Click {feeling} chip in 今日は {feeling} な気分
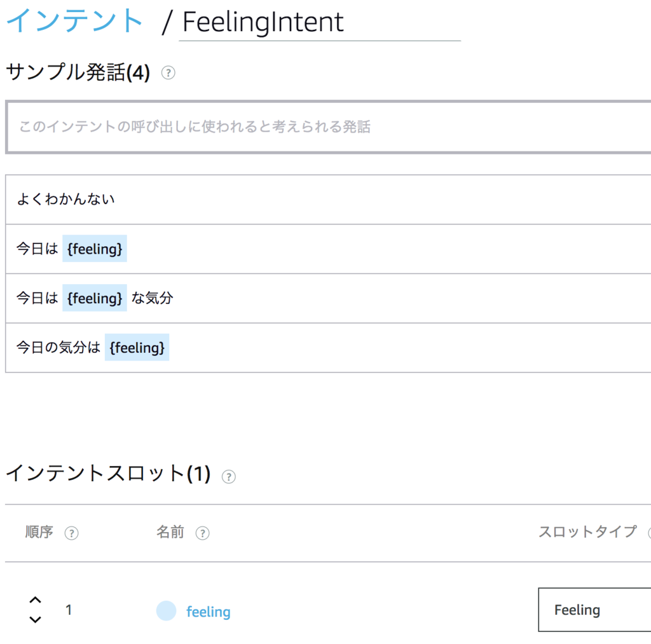The width and height of the screenshot is (651, 644). [94, 298]
